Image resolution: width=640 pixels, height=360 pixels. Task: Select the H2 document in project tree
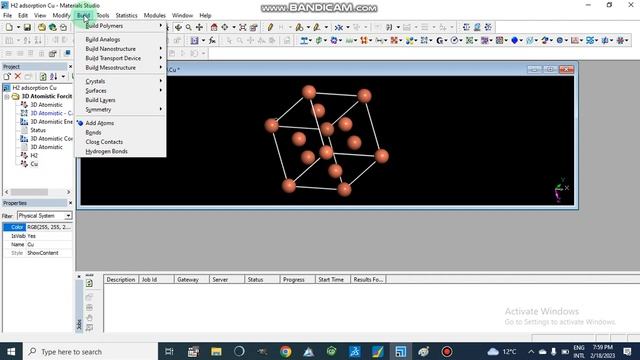pos(34,156)
